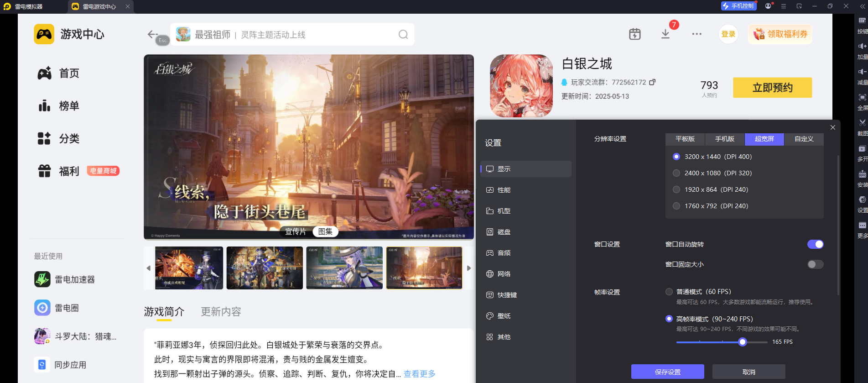This screenshot has width=868, height=383.
Task: Click the 游戏中心 yellow gamepad logo
Action: tap(44, 34)
